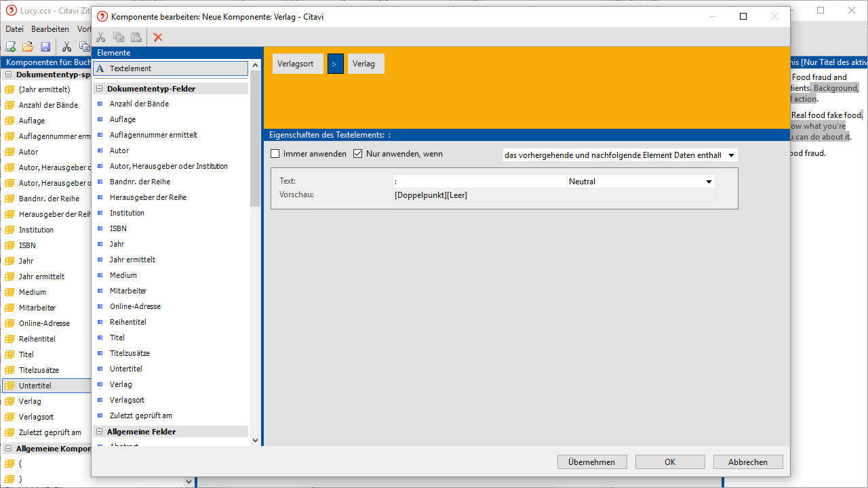Click the Übernehmen button

(591, 462)
